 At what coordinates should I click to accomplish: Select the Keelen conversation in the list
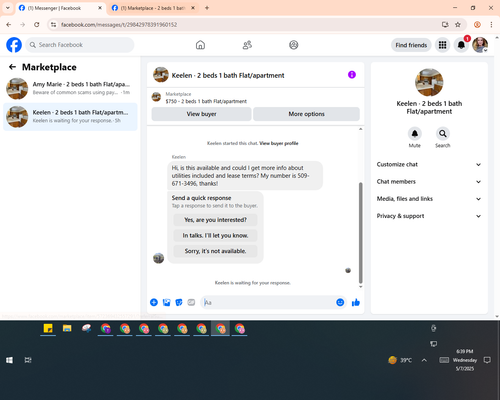[70, 117]
